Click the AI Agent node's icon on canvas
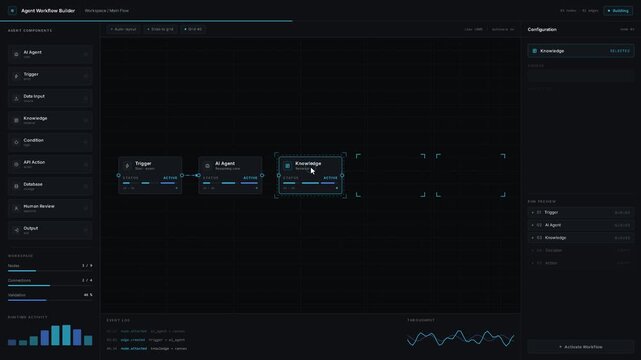Viewport: 641px width, 360px height. pos(207,166)
